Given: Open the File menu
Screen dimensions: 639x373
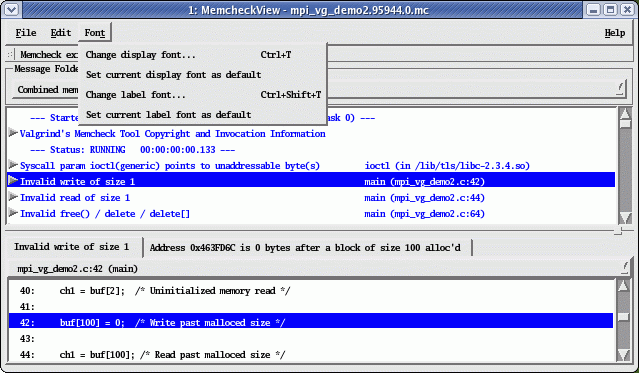Looking at the screenshot, I should [26, 33].
